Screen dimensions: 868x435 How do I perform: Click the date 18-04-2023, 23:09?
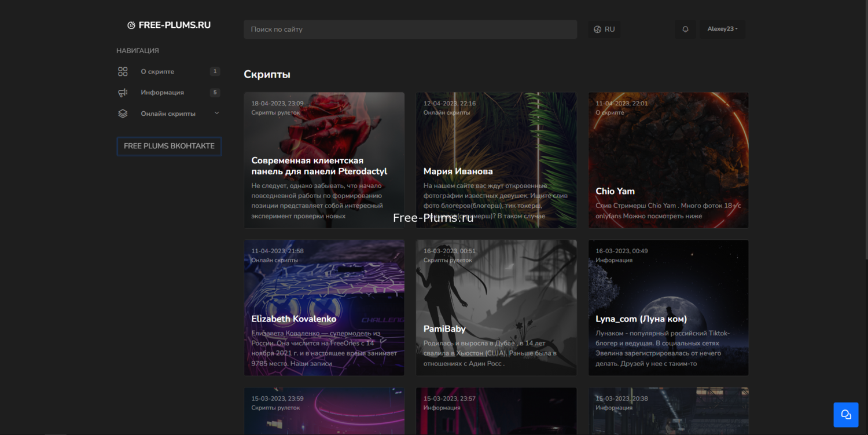coord(277,104)
